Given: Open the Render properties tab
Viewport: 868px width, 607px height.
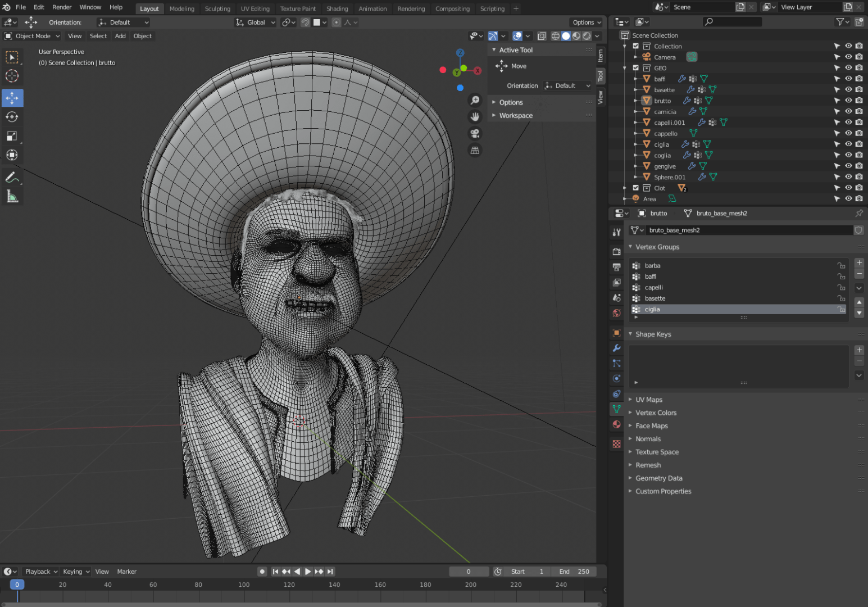Looking at the screenshot, I should (x=616, y=251).
